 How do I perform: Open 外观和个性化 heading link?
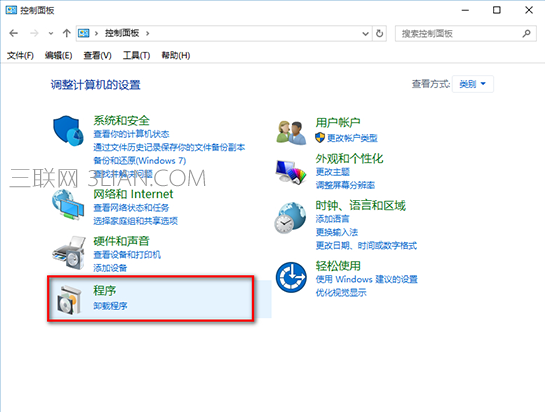tap(349, 159)
